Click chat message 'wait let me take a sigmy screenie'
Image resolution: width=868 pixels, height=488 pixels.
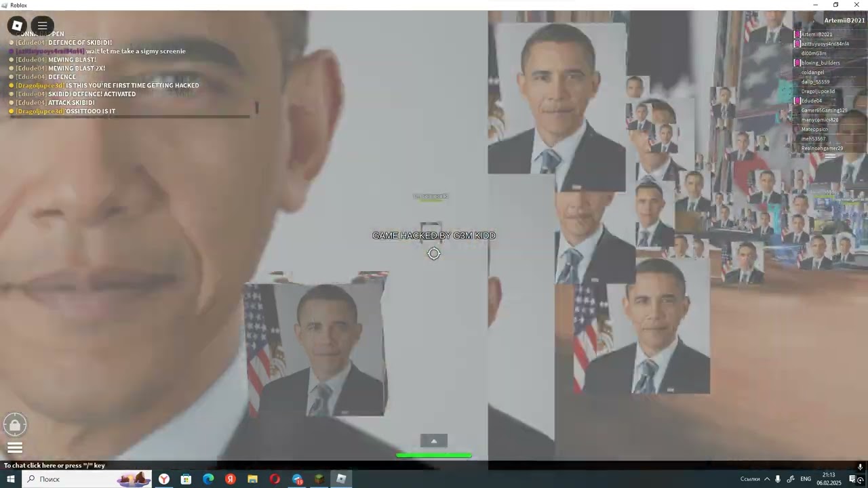(x=136, y=52)
